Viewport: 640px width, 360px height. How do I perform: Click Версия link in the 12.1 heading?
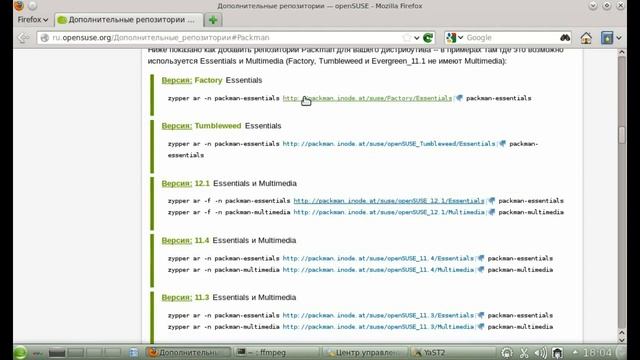tap(176, 183)
